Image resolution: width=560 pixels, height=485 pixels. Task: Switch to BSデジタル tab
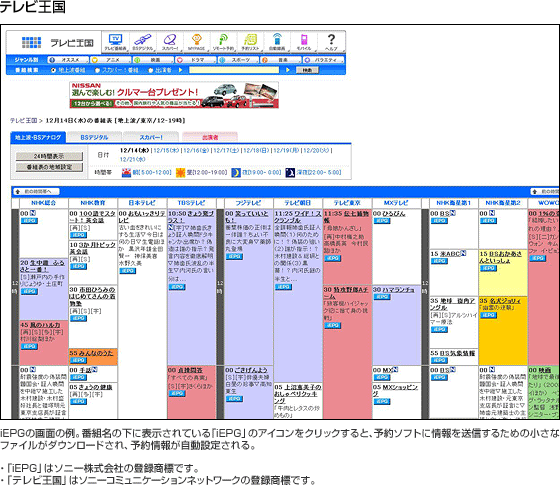(94, 138)
